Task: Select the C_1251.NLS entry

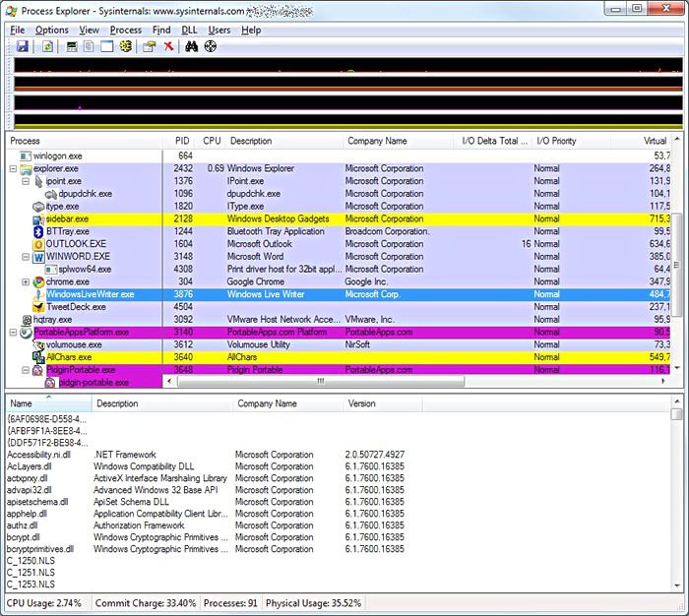Action: 31,573
